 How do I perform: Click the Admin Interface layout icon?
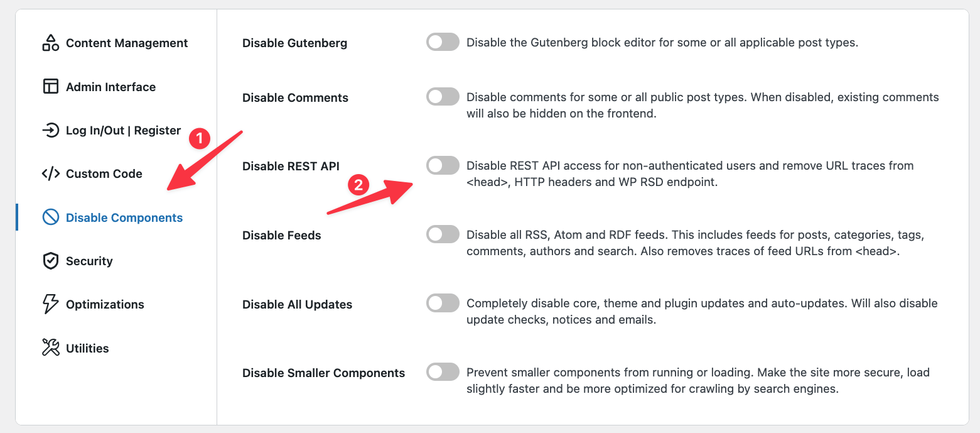50,87
